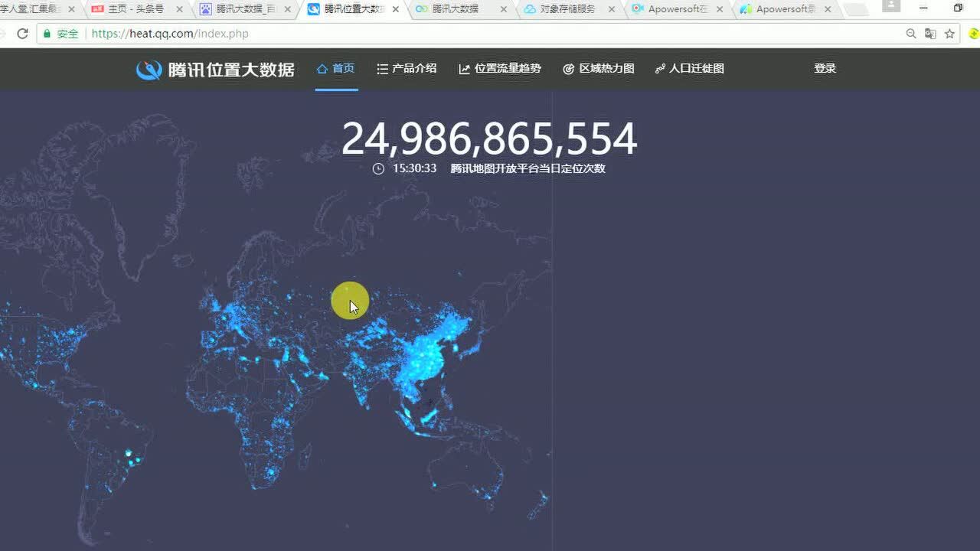Close the 对象存储服务 tab

611,9
